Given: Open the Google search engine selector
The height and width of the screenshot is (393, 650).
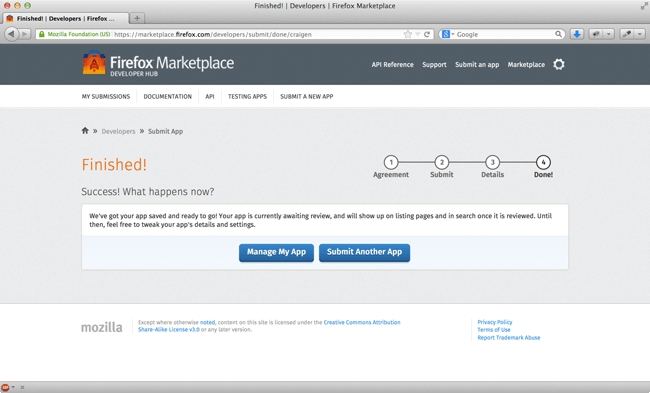Looking at the screenshot, I should (448, 34).
